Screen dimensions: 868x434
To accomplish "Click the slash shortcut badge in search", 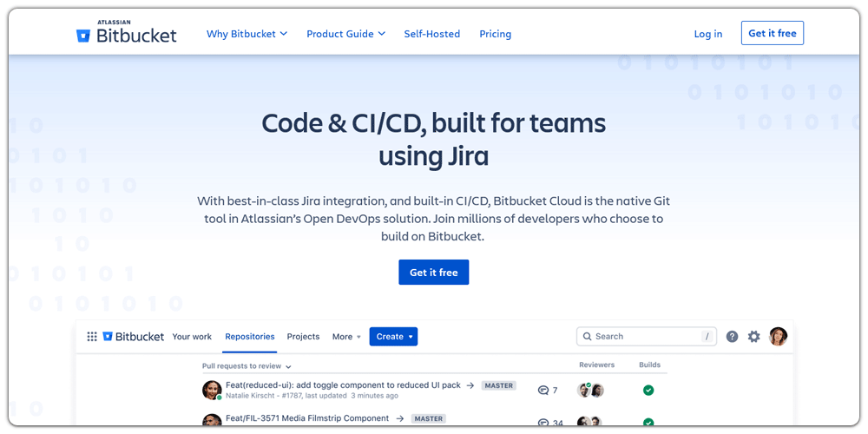I will [707, 337].
